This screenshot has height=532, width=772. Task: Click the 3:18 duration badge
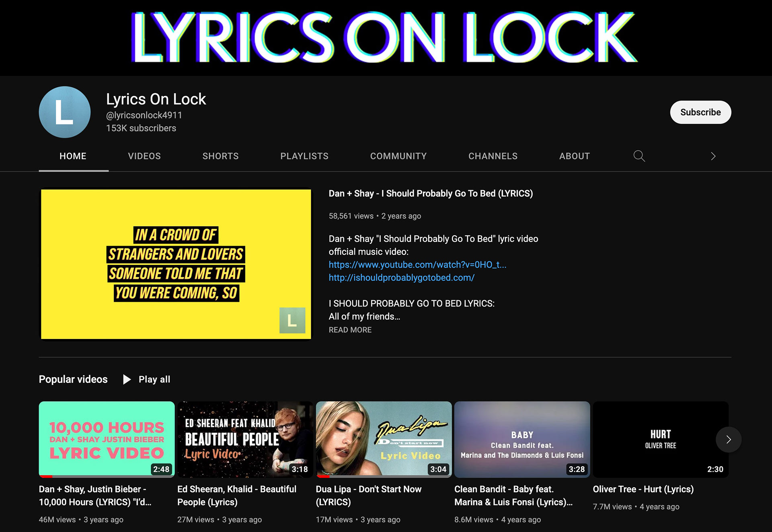[300, 469]
